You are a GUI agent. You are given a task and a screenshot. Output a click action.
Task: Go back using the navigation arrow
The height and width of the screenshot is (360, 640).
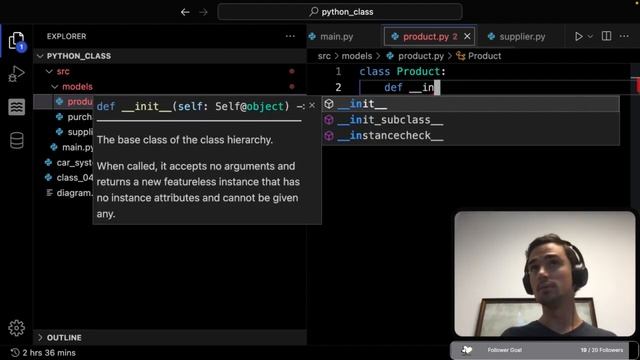[x=185, y=12]
